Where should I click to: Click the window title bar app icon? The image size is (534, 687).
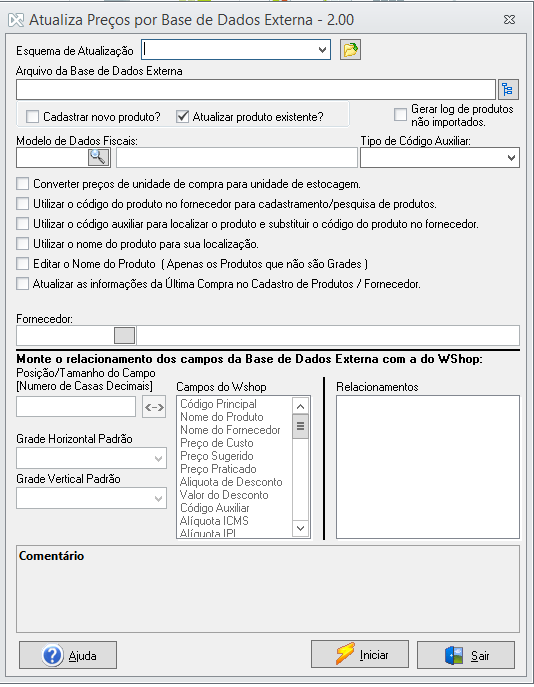16,20
